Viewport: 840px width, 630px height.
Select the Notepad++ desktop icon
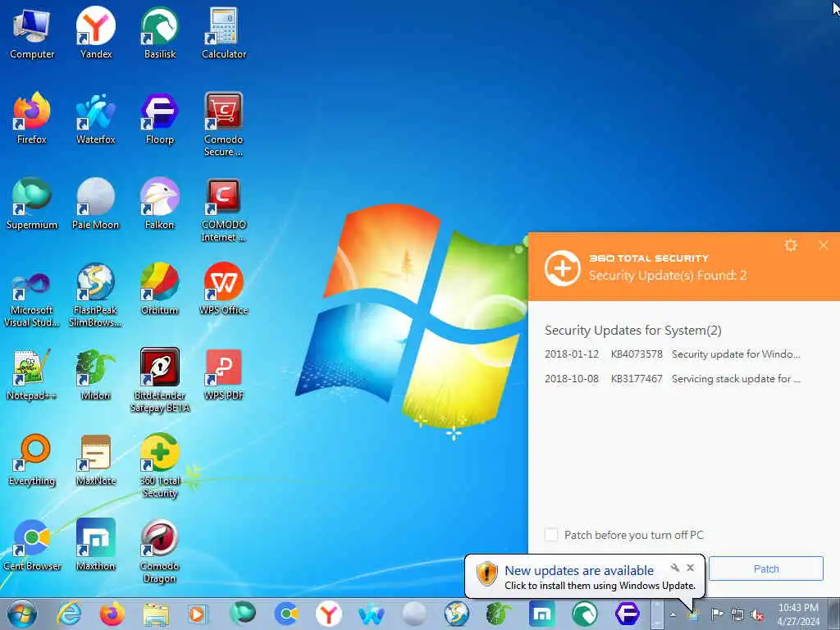click(x=32, y=374)
